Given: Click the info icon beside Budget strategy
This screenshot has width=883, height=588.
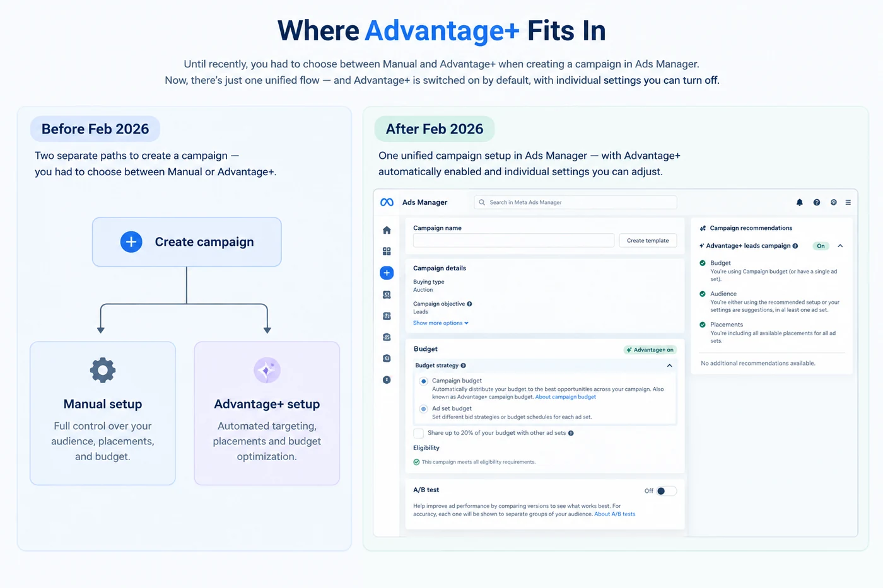Looking at the screenshot, I should click(464, 366).
